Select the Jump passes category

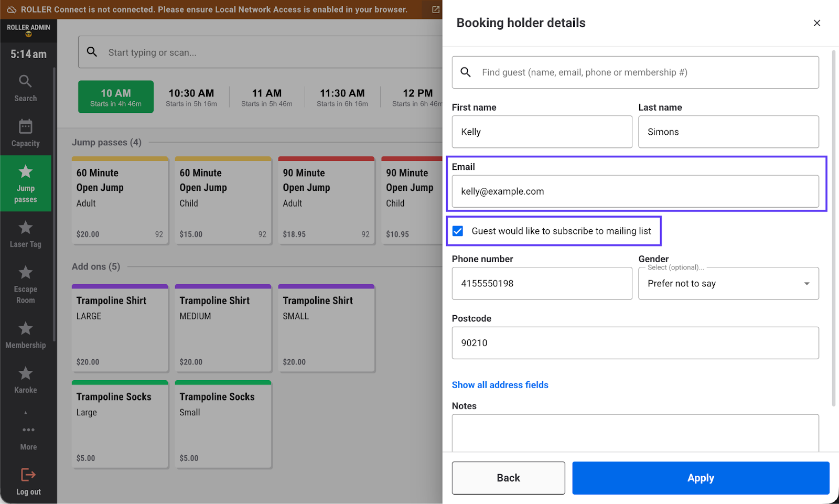(26, 184)
